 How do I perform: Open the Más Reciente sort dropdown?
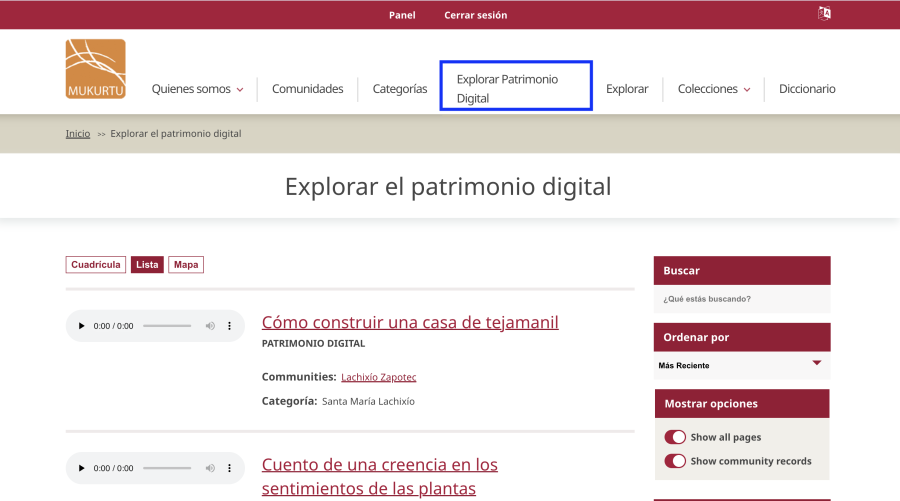pos(742,366)
